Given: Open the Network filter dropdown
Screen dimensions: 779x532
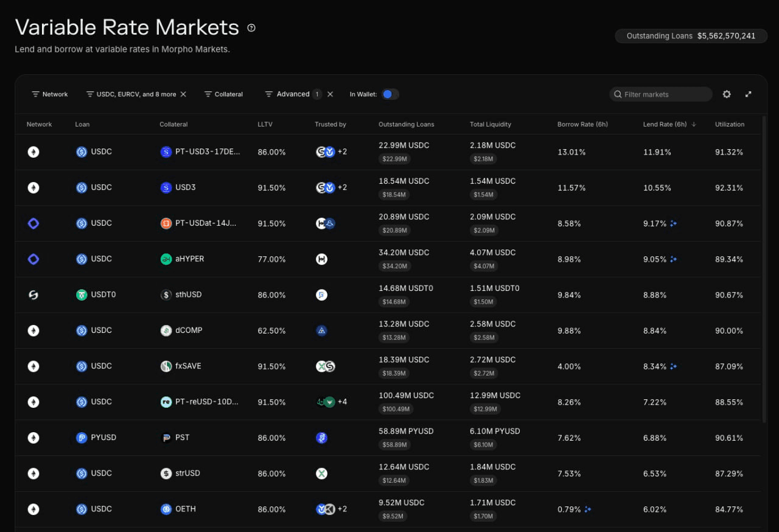Looking at the screenshot, I should coord(50,94).
